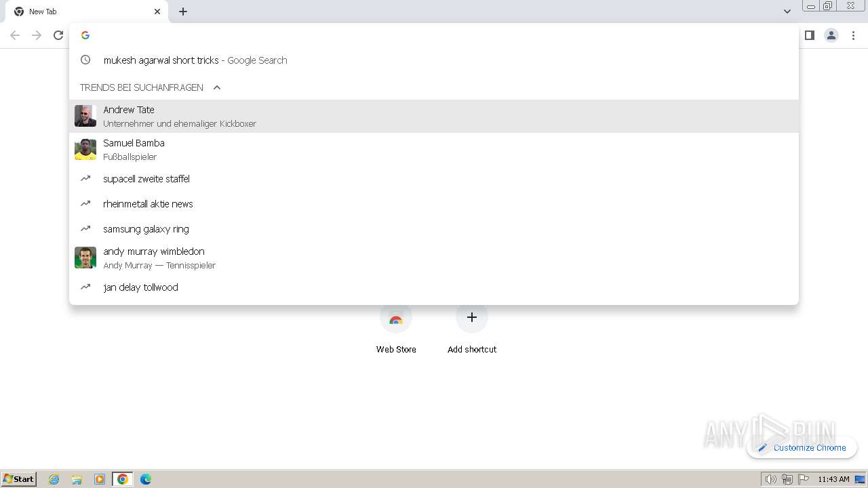The height and width of the screenshot is (488, 868).
Task: Launch Internet Explorer from taskbar
Action: pos(54,479)
